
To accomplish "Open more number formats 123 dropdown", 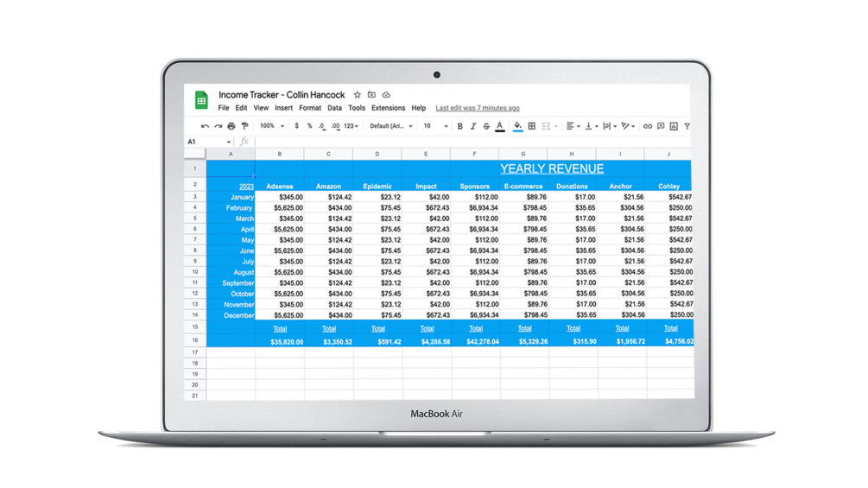I will tap(351, 126).
